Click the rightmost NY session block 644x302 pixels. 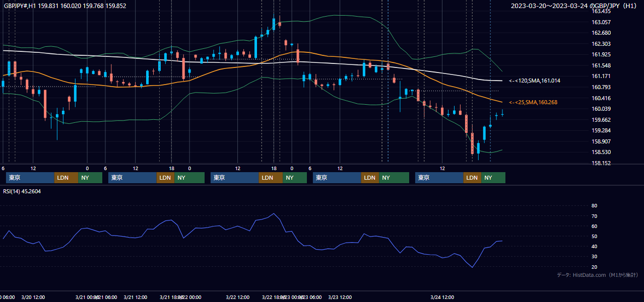tap(493, 178)
